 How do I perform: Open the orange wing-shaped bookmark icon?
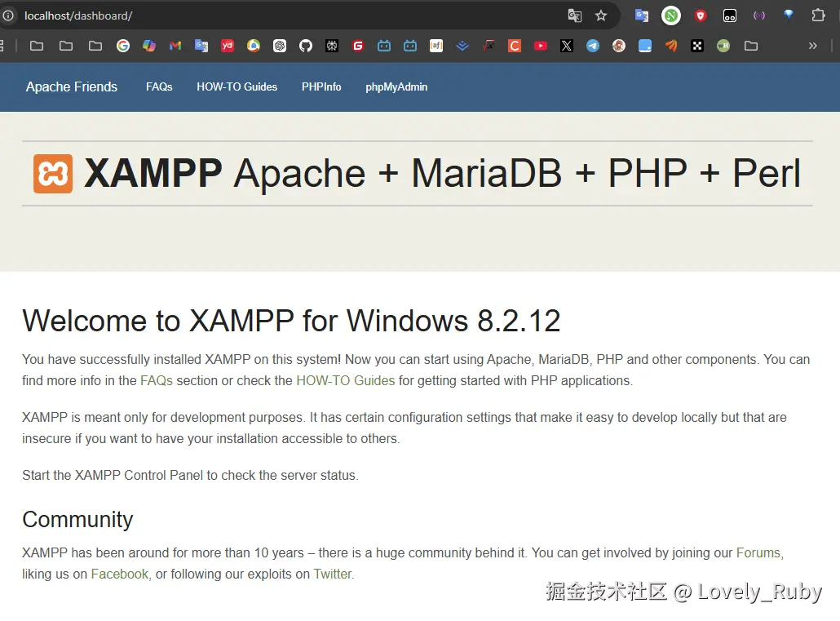click(671, 46)
